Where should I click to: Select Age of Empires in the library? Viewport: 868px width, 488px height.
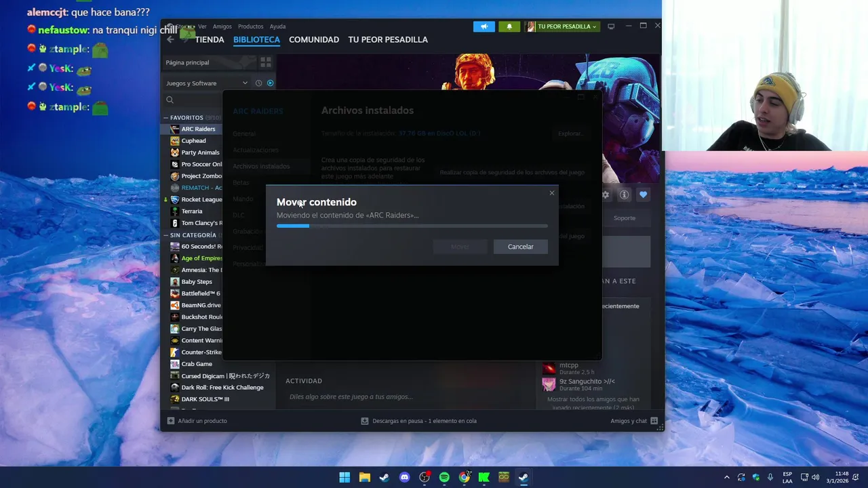click(201, 258)
